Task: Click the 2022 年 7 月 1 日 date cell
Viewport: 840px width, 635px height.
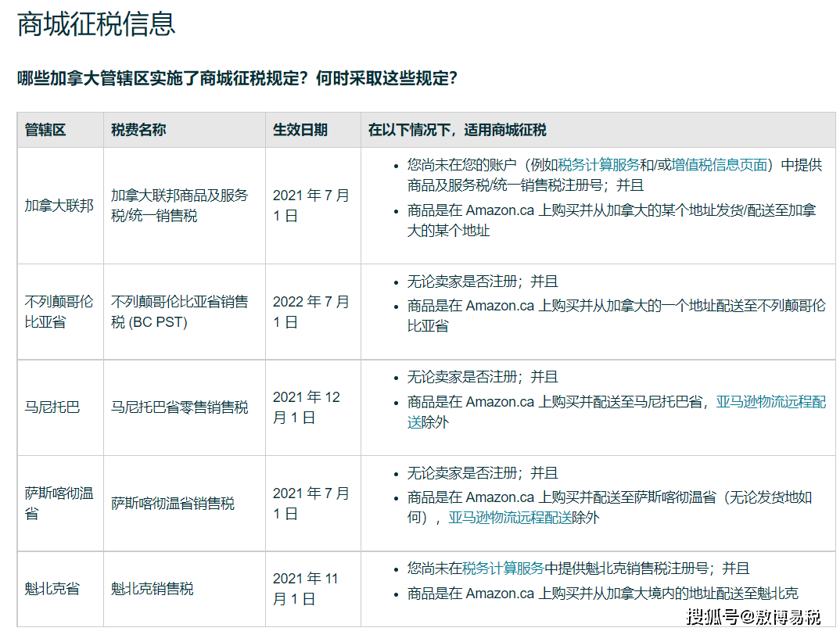Action: (x=305, y=310)
